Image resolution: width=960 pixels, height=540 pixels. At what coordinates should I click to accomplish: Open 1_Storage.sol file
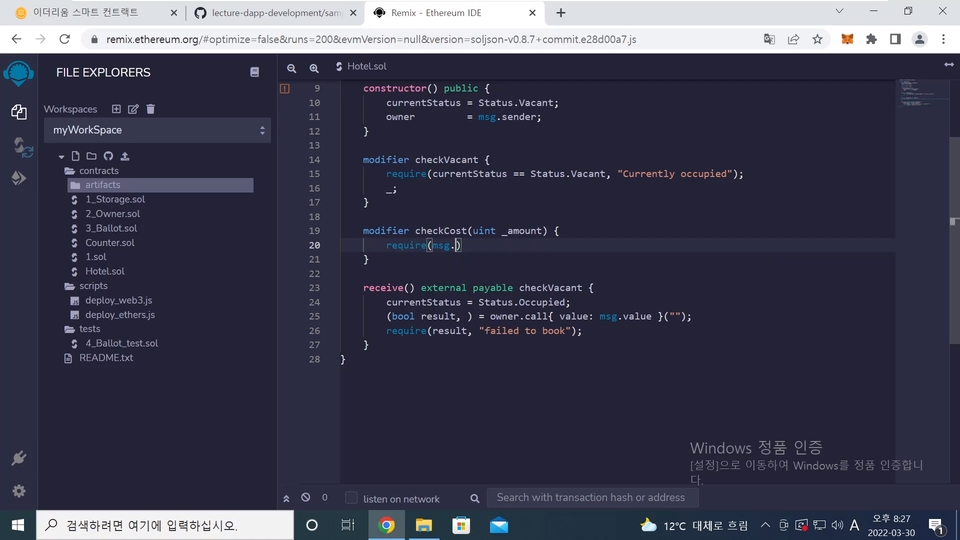click(115, 200)
